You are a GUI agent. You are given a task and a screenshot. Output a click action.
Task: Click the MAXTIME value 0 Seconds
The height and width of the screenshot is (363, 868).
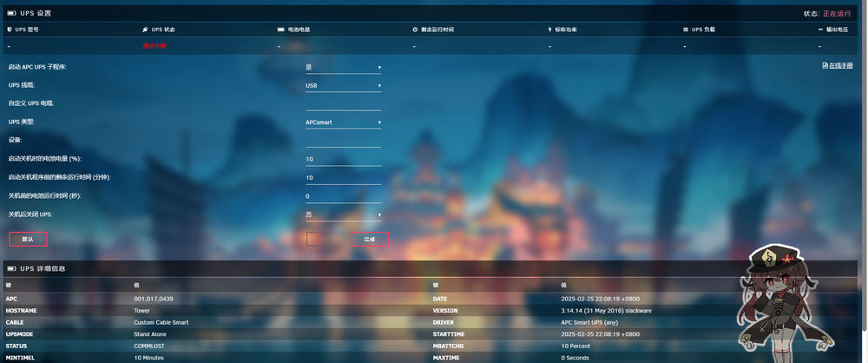click(x=575, y=358)
